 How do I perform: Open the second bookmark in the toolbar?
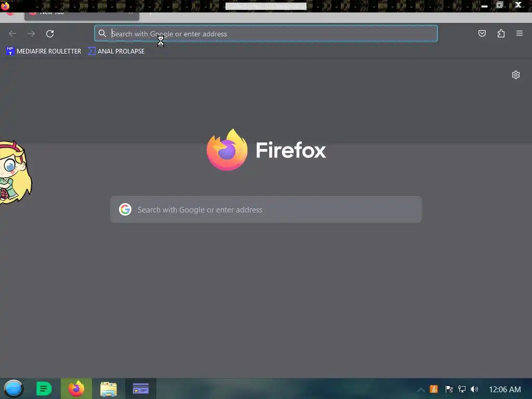[x=116, y=51]
